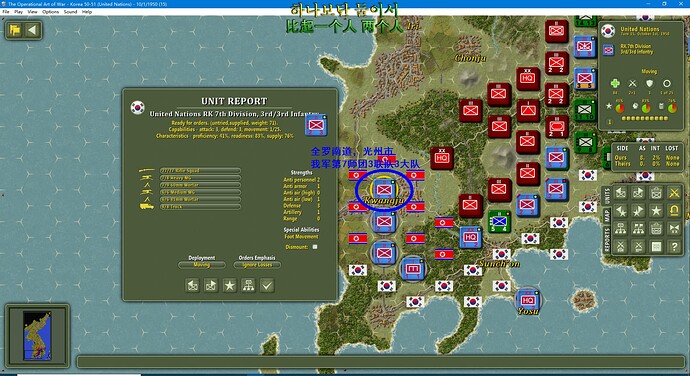Click the back arrow at top left

tap(32, 30)
